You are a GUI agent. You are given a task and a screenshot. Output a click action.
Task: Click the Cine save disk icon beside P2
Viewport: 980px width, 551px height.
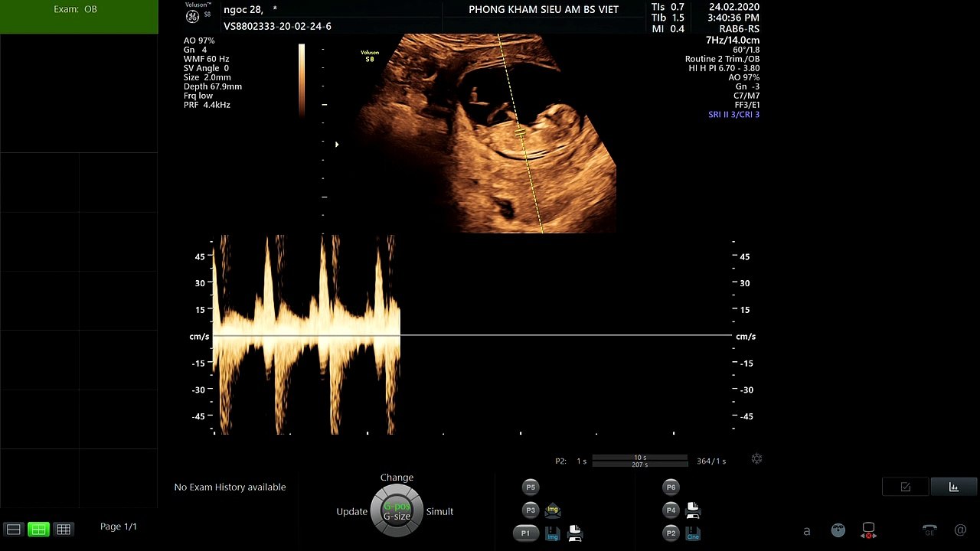click(693, 533)
